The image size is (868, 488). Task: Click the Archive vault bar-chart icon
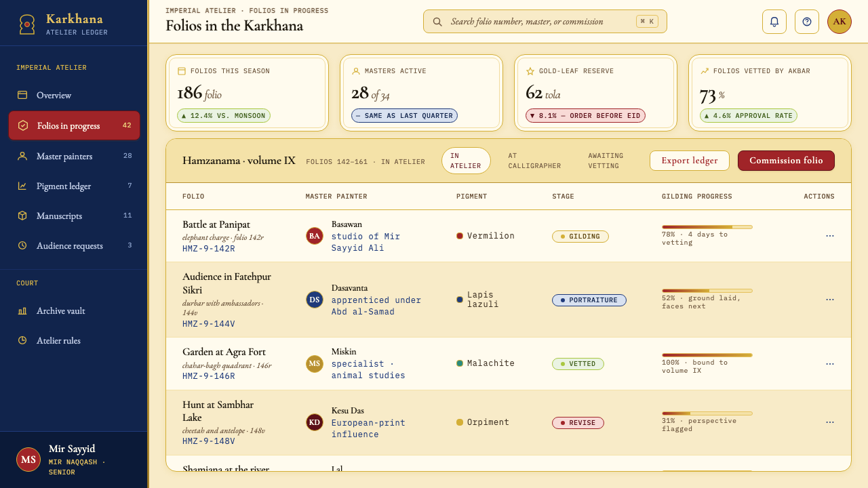(22, 311)
